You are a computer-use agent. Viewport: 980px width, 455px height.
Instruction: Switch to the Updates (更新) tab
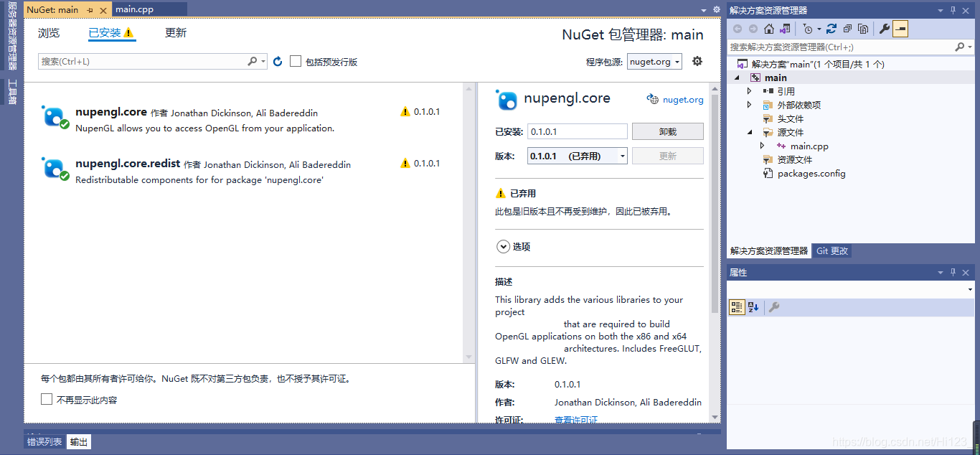[176, 33]
